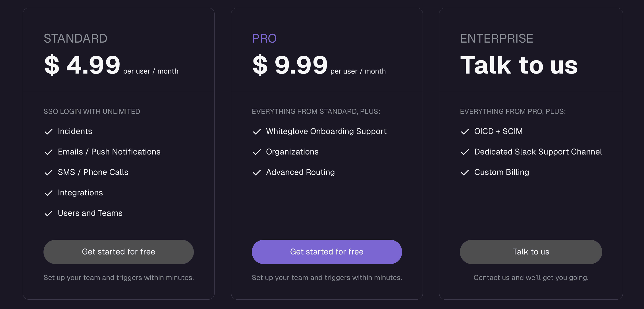Click the checkmark next to Dedicated Slack Support Channel
644x309 pixels.
point(465,152)
